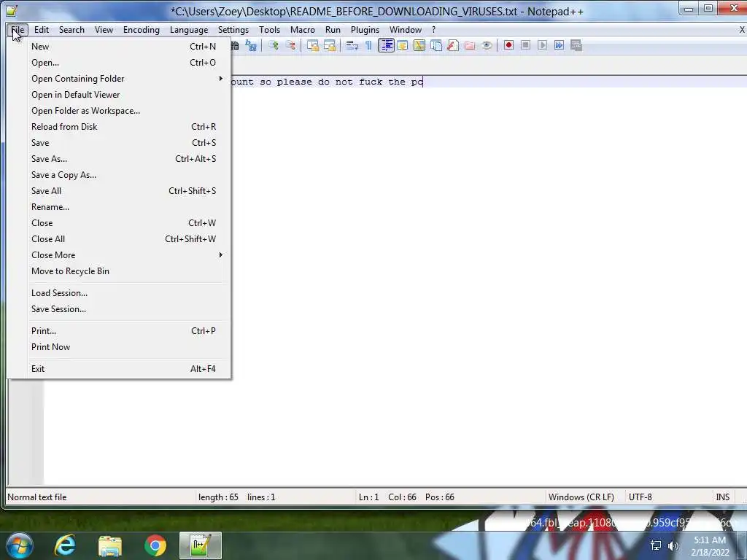Open the ? help menu
This screenshot has width=747, height=560.
click(x=433, y=29)
